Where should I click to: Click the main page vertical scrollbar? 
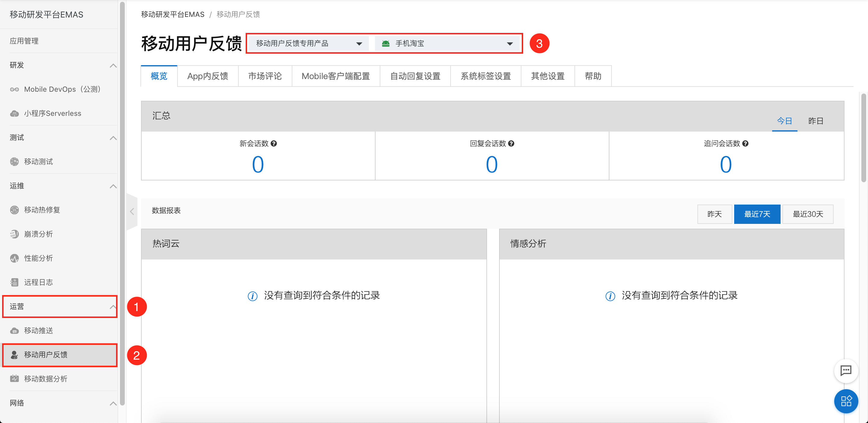point(863,138)
